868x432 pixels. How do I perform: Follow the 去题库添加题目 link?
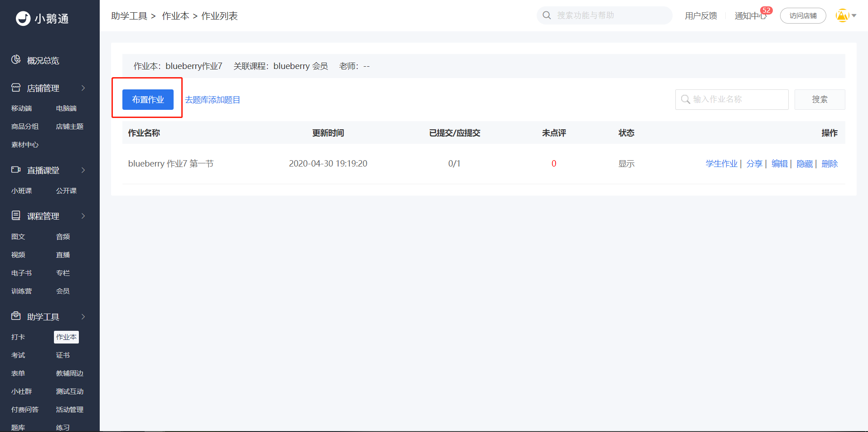(x=212, y=100)
